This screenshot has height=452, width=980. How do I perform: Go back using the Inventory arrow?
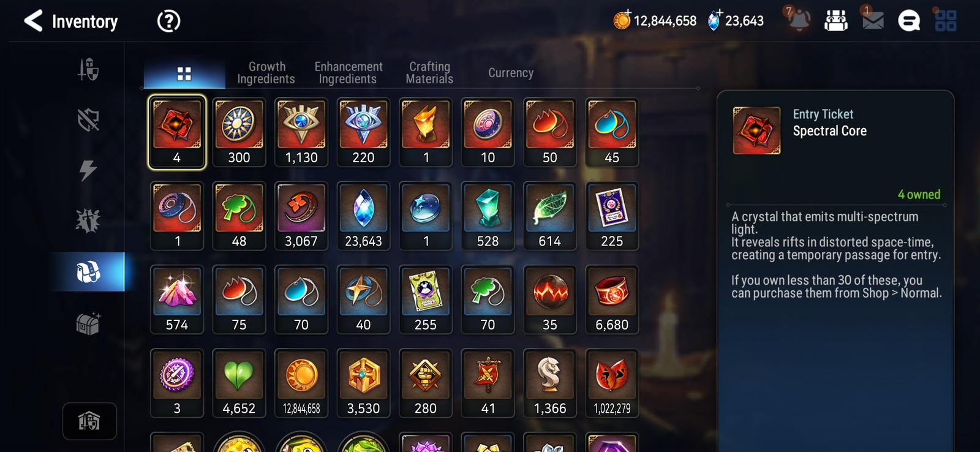click(33, 21)
